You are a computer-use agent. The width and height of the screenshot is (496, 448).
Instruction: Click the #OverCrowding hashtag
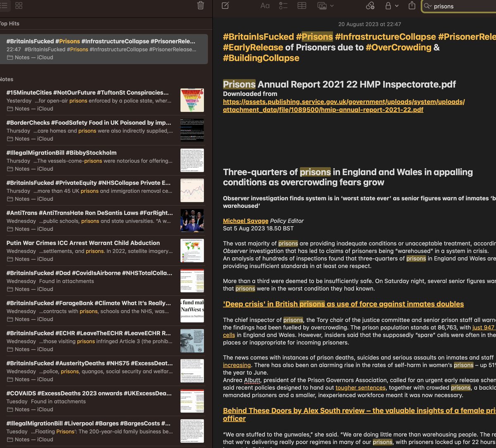click(398, 47)
